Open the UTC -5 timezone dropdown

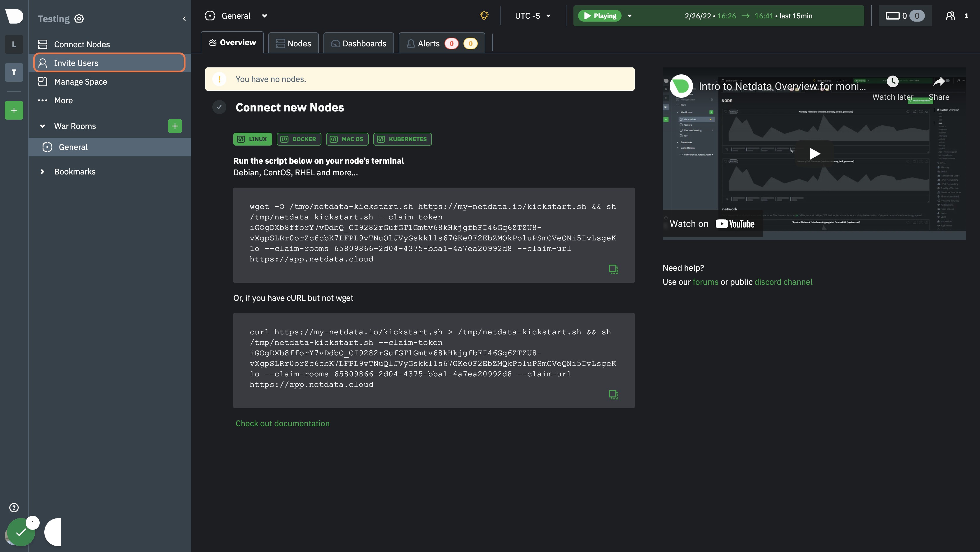[533, 15]
